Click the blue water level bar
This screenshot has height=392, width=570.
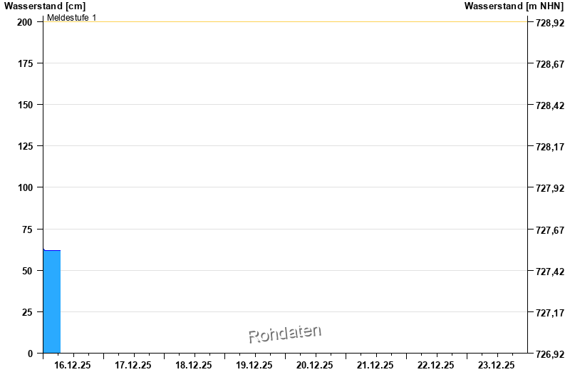pos(51,301)
